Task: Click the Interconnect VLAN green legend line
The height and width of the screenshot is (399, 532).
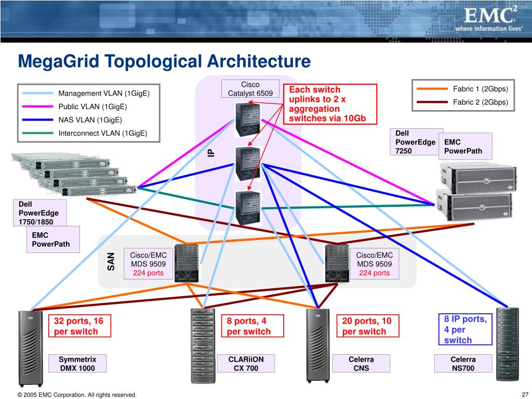Action: click(x=37, y=133)
